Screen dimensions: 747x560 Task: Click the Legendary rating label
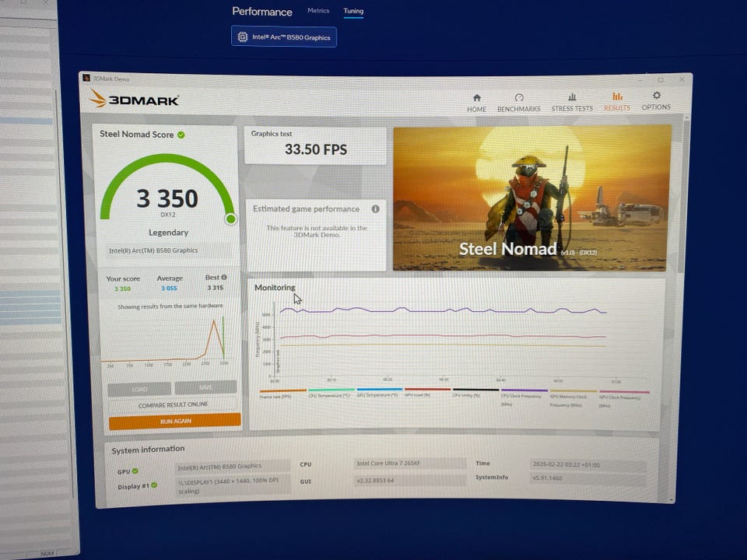pos(168,233)
